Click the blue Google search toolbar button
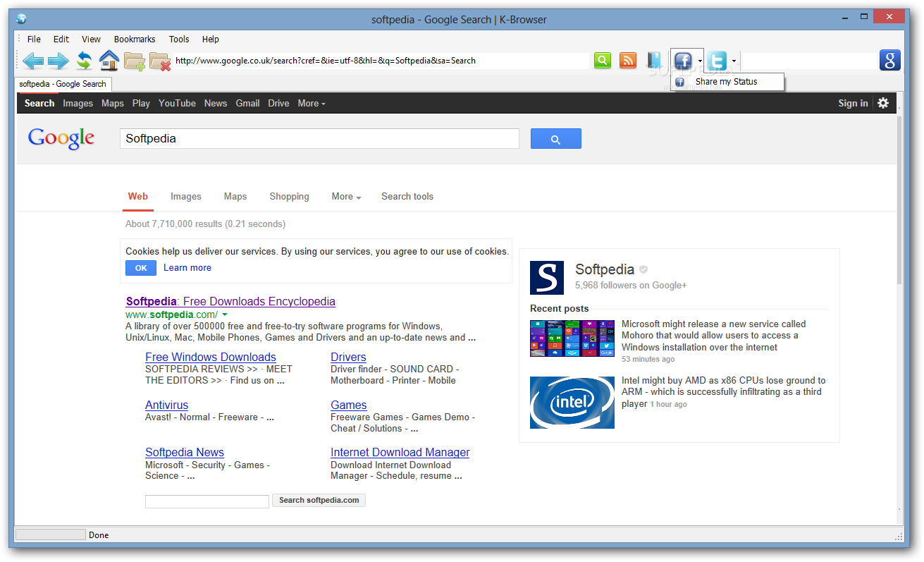 [890, 60]
